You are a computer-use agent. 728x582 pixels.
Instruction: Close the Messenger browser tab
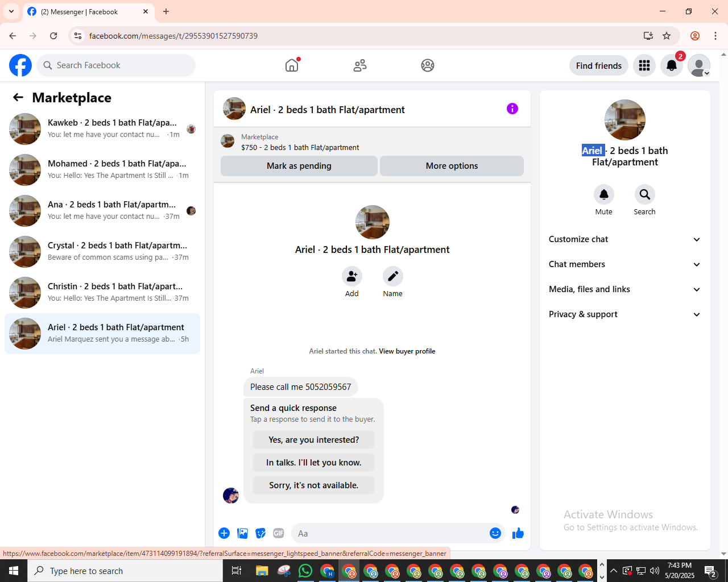[x=146, y=11]
